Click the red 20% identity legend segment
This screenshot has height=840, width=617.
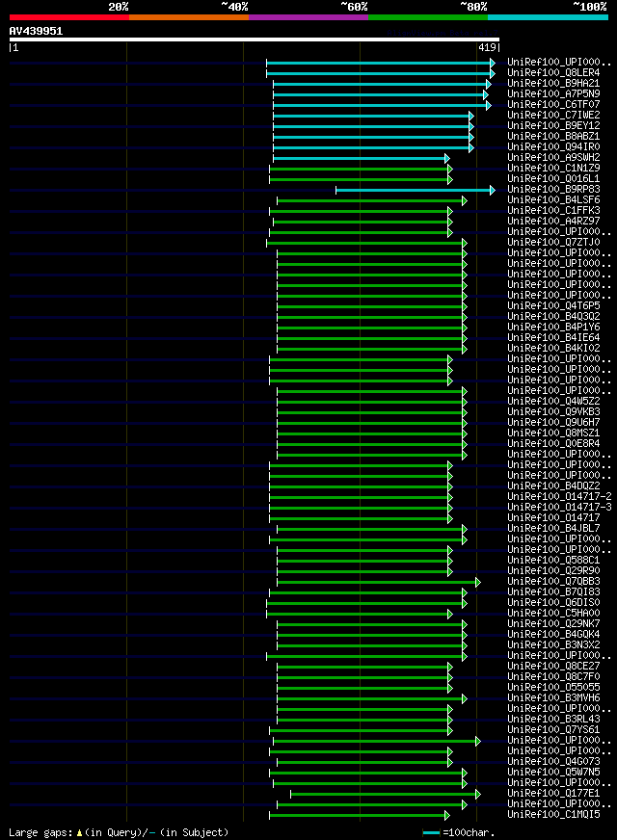(69, 17)
